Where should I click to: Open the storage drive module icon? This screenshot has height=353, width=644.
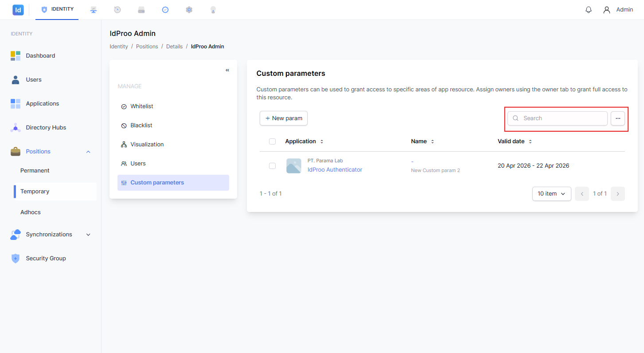(x=141, y=10)
